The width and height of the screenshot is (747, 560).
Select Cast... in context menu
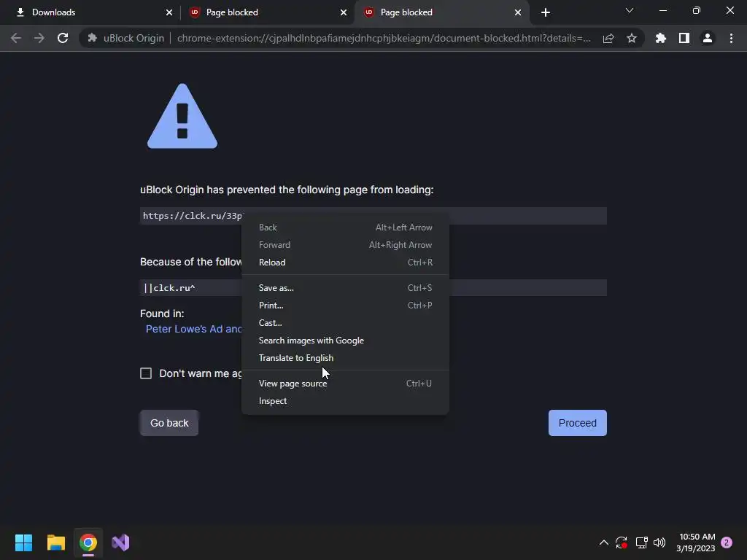tap(345, 323)
